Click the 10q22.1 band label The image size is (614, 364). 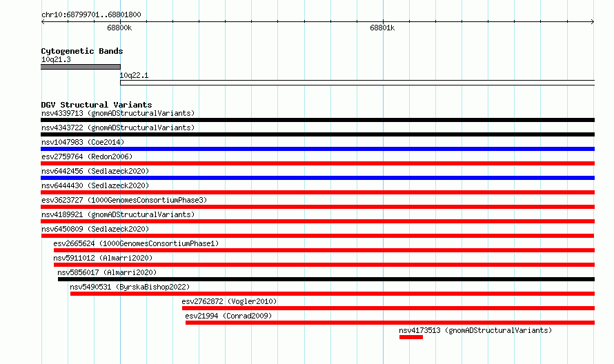point(134,75)
